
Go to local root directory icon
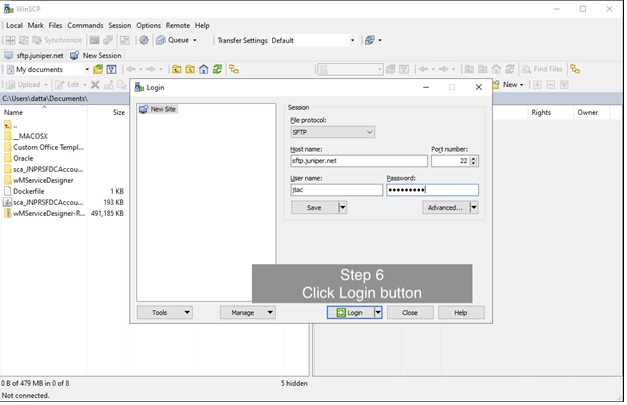pyautogui.click(x=190, y=70)
